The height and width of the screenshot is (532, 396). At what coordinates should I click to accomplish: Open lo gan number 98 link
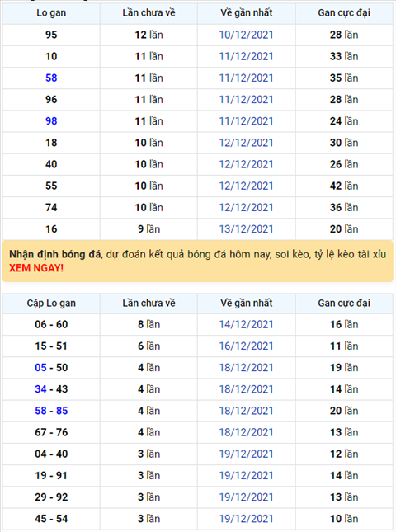coord(51,121)
